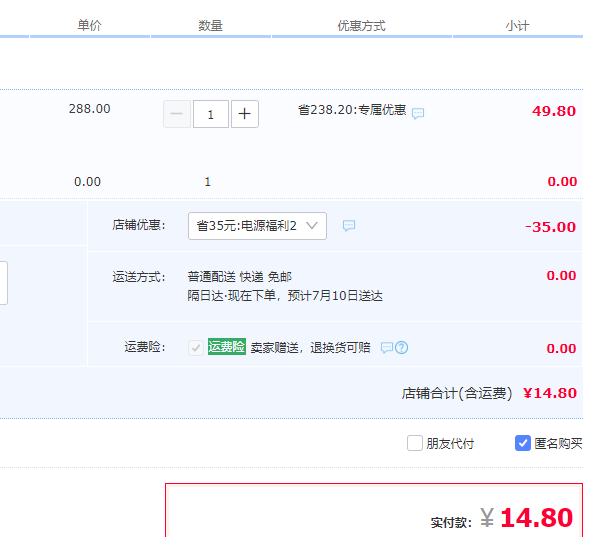
Task: Click the 单价 column header
Action: point(89,25)
